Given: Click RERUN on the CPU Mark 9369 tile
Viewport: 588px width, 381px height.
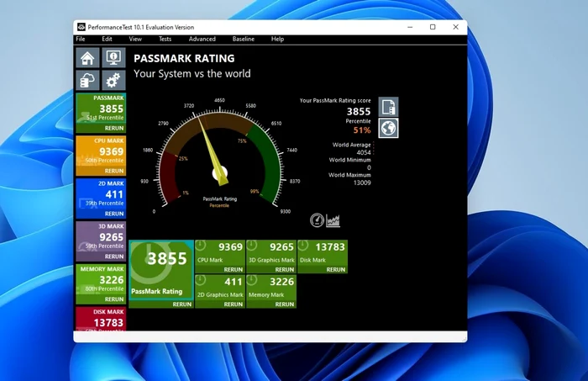Looking at the screenshot, I should coord(234,269).
